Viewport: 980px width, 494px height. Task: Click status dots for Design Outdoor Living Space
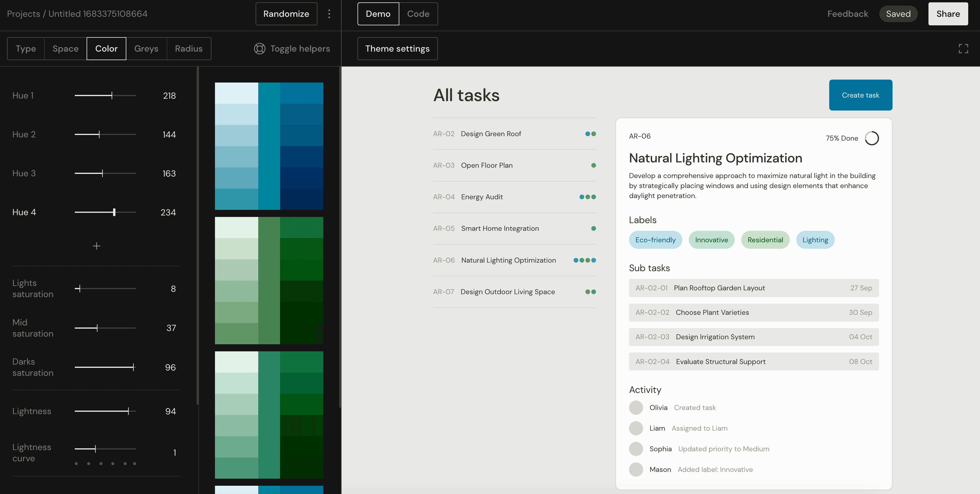point(590,292)
